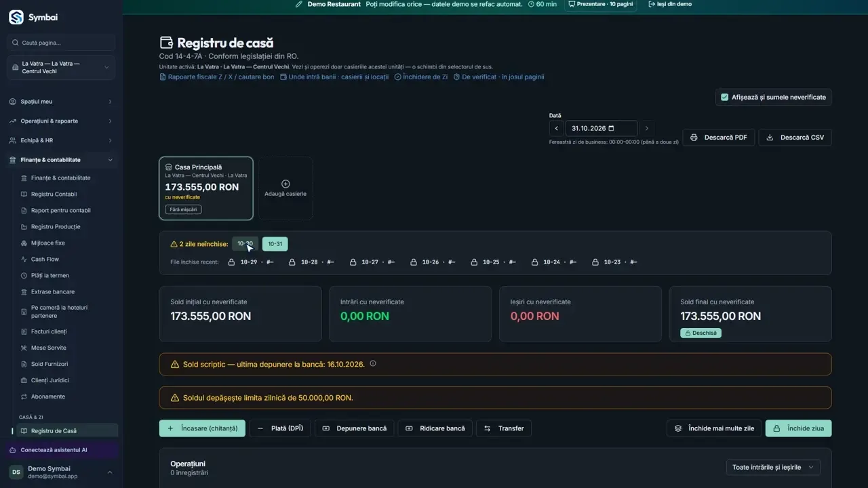Go to previous date with left arrow

coord(557,128)
